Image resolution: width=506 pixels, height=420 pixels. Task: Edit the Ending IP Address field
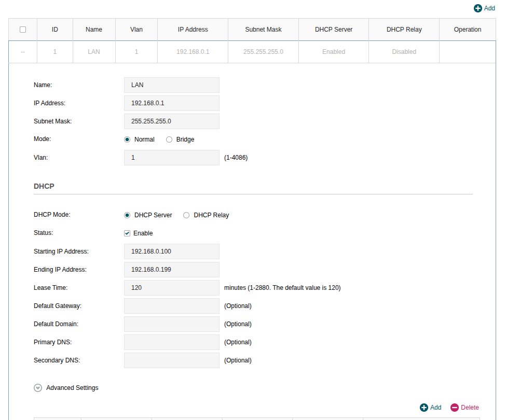click(172, 270)
